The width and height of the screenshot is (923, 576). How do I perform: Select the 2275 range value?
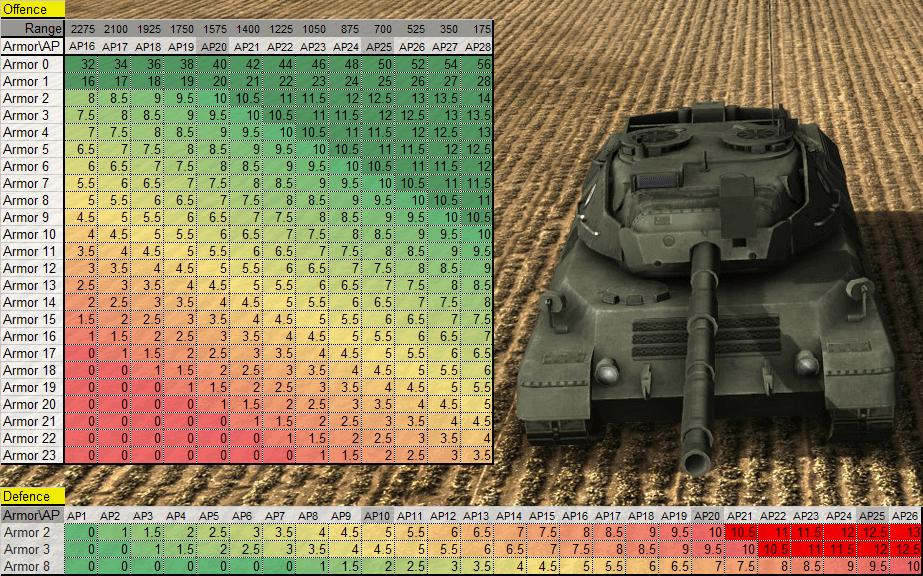[x=82, y=29]
